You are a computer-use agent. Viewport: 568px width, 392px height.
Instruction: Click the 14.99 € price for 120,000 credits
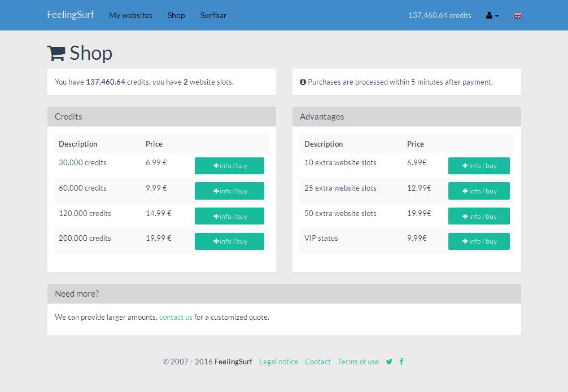click(x=158, y=213)
